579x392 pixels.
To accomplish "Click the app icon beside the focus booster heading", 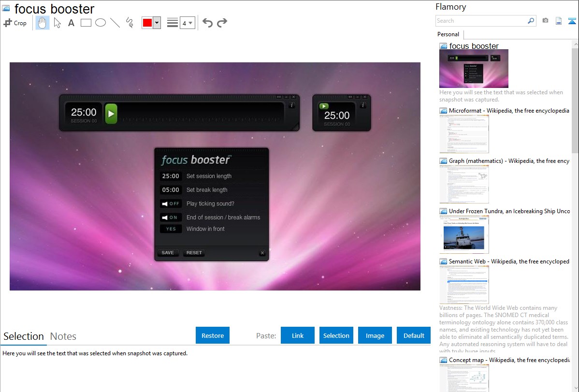I will (x=6, y=8).
